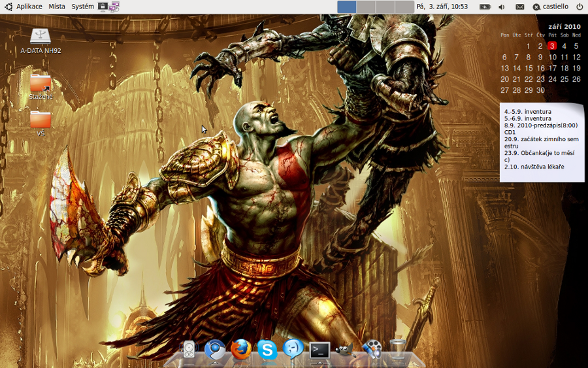588x368 pixels.
Task: Open the Aplikace menu
Action: [x=29, y=7]
